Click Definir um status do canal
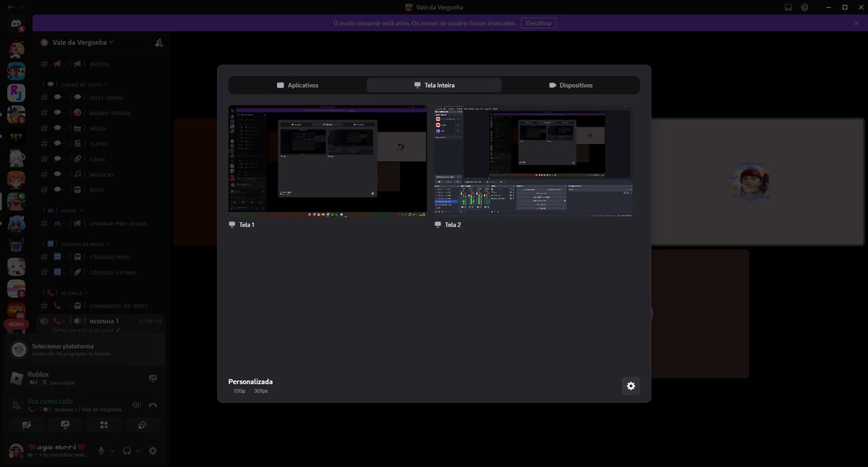Screen dimensions: 868x467 pos(83,330)
